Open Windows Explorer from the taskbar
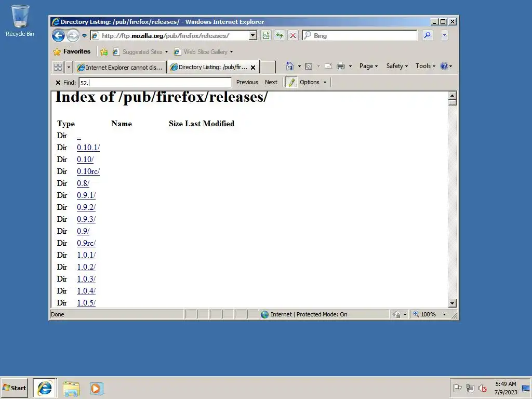 71,389
